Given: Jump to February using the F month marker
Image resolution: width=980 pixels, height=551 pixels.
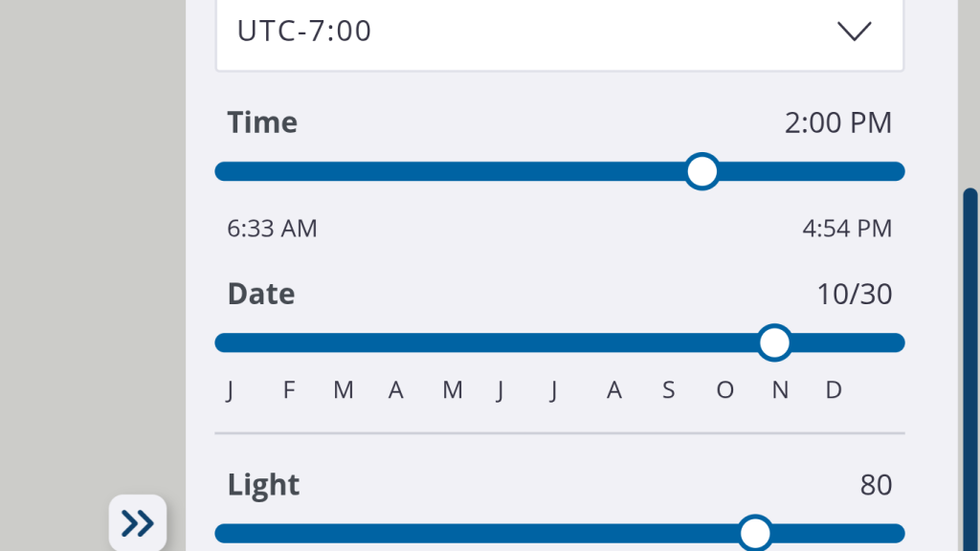Looking at the screenshot, I should [288, 390].
